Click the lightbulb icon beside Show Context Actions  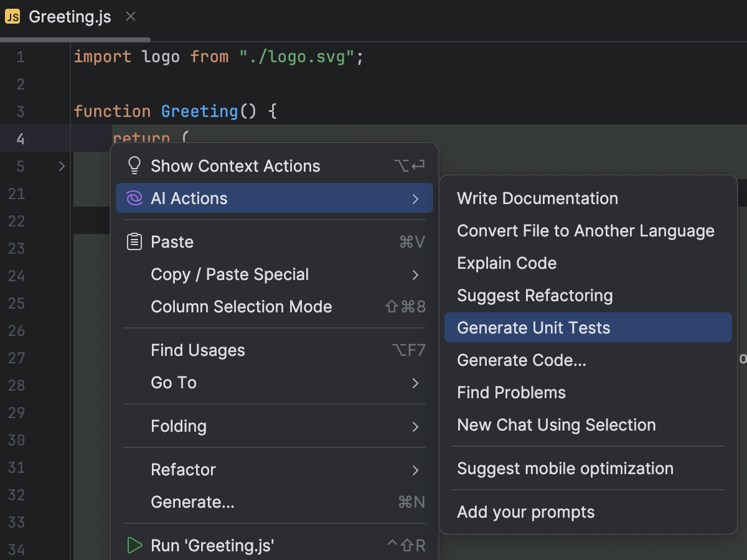click(133, 164)
